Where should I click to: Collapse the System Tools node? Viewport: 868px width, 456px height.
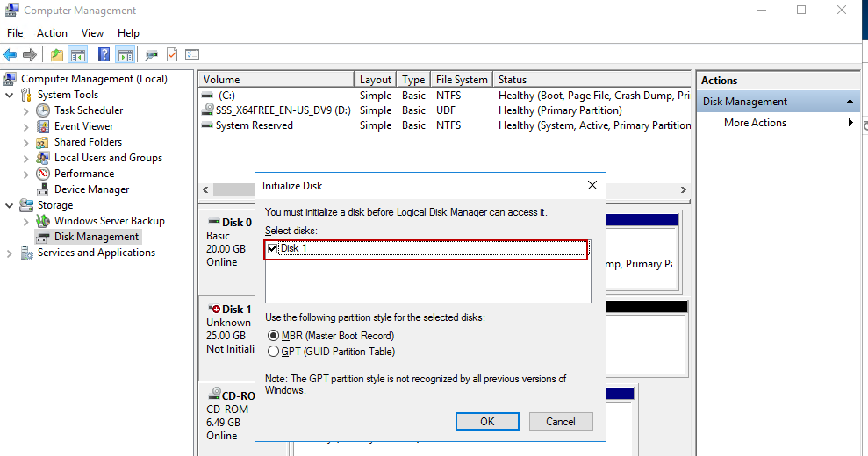click(x=10, y=96)
